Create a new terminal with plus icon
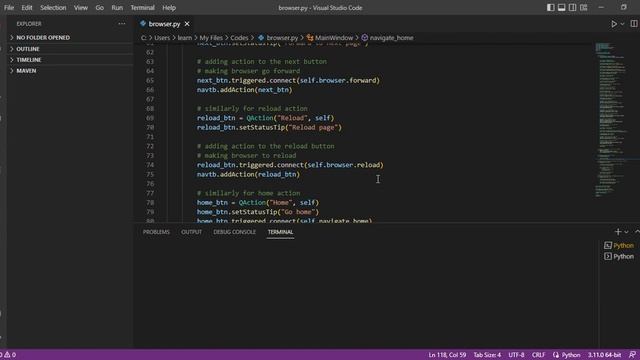 point(618,232)
